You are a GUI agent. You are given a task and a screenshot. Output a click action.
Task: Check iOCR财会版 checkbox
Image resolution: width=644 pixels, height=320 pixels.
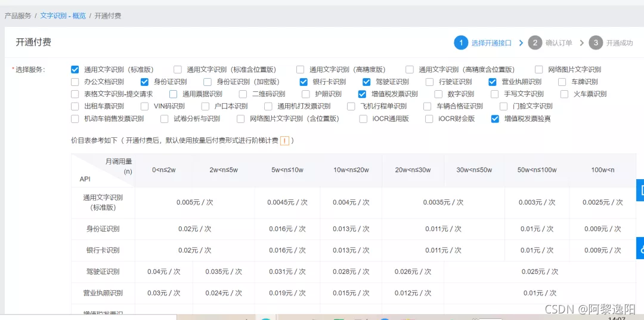429,119
